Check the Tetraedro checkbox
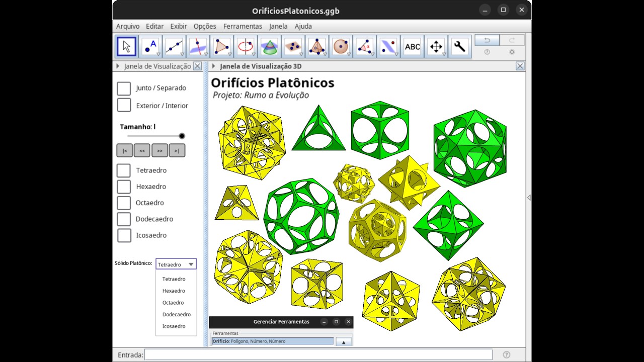Image resolution: width=644 pixels, height=362 pixels. pyautogui.click(x=124, y=170)
